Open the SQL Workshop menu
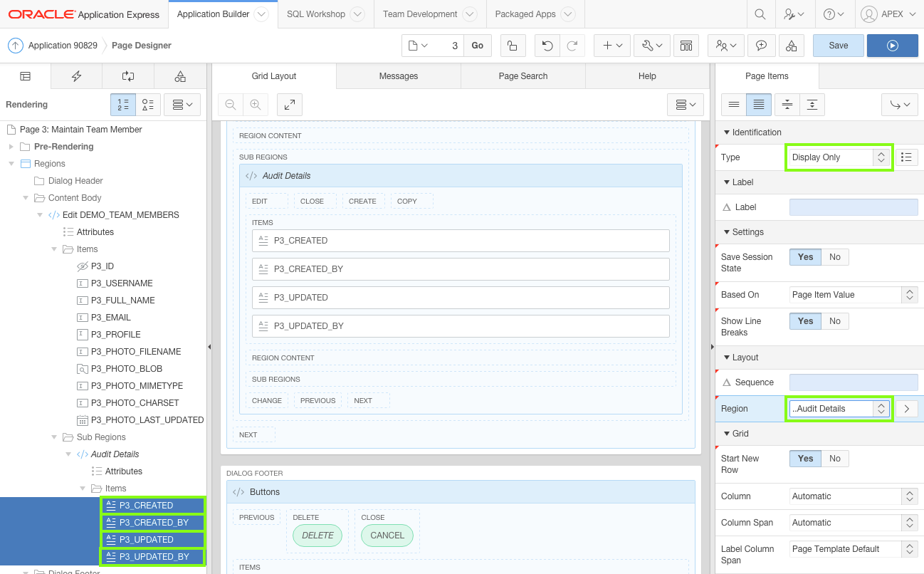The height and width of the screenshot is (574, 924). [x=316, y=14]
